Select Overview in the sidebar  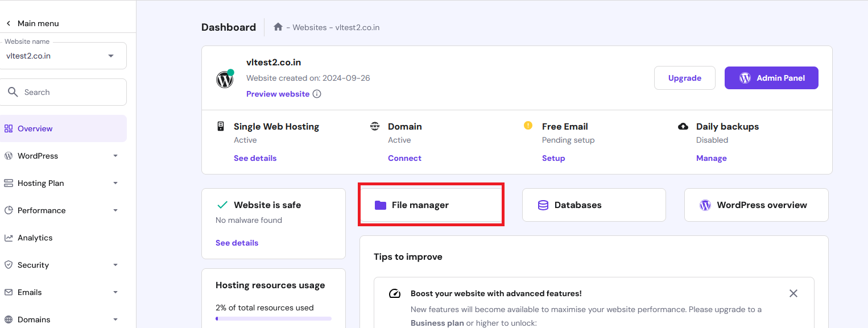(35, 128)
